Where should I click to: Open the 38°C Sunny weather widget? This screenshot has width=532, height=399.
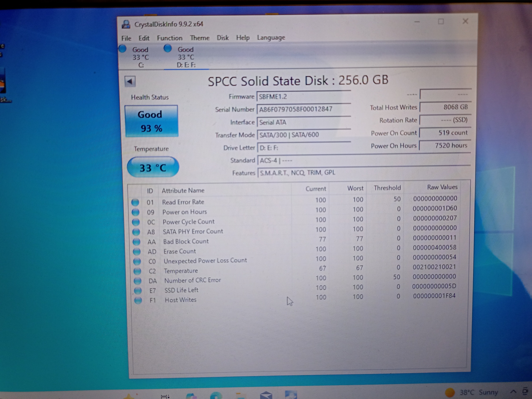click(x=471, y=392)
